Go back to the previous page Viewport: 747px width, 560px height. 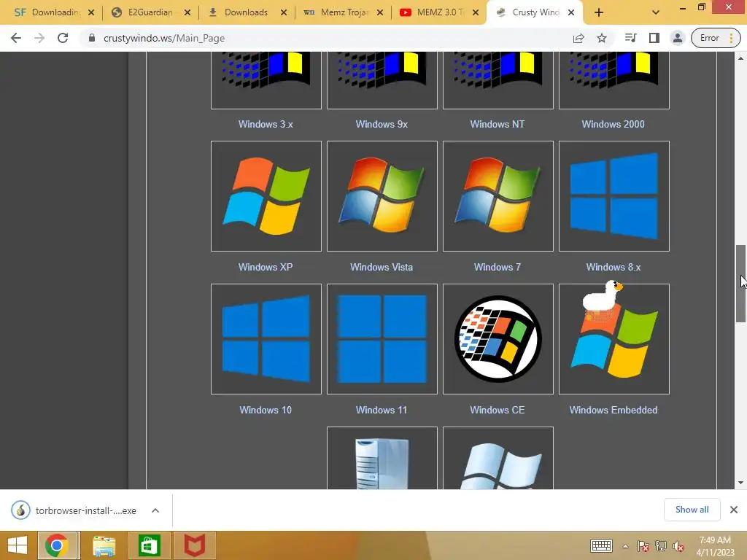point(16,38)
